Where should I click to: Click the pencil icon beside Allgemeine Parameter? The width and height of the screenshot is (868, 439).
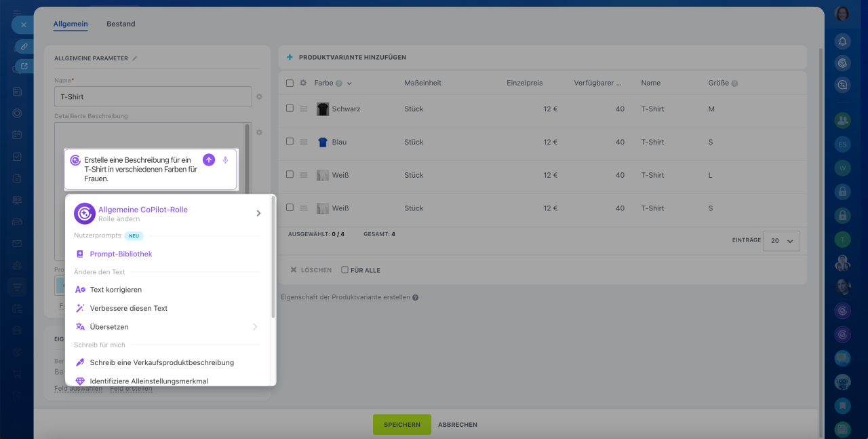pos(135,58)
